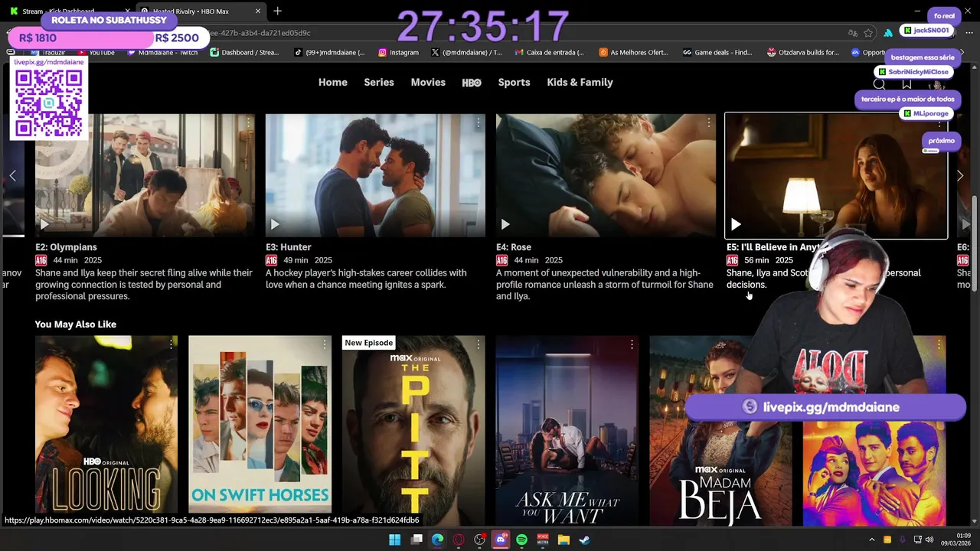
Task: Open the Mdmdaiane - Twitch bookmark
Action: click(x=162, y=53)
